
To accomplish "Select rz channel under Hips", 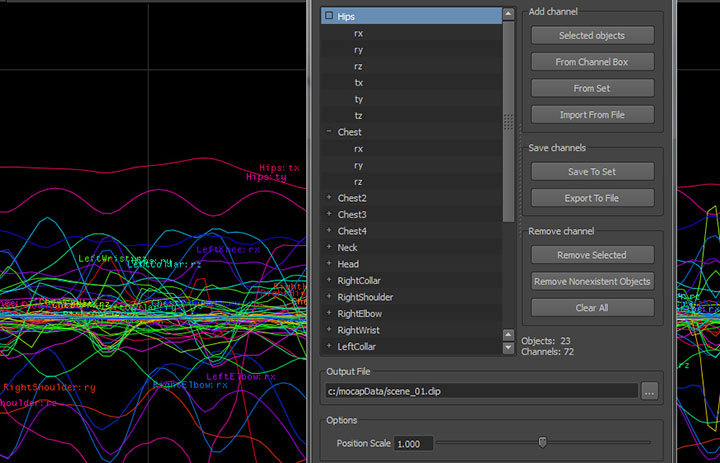I will 359,66.
